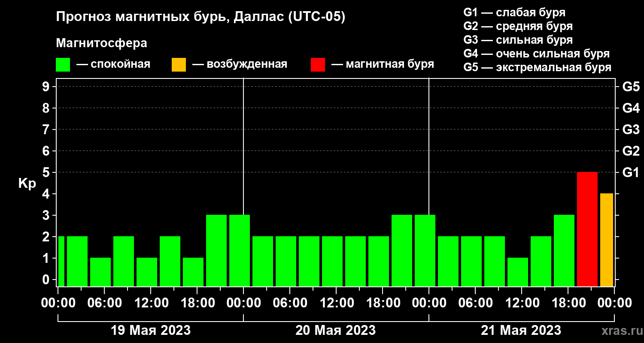Click the green 'спокойная' legend swatch
644x343 pixels.
tap(63, 65)
